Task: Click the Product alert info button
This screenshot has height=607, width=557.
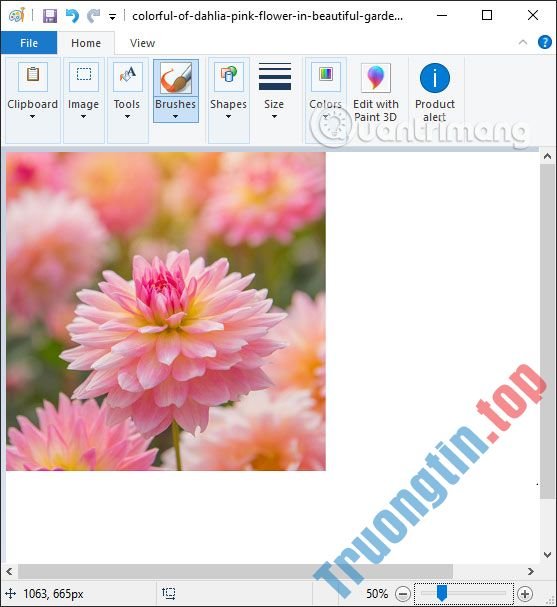Action: point(435,93)
